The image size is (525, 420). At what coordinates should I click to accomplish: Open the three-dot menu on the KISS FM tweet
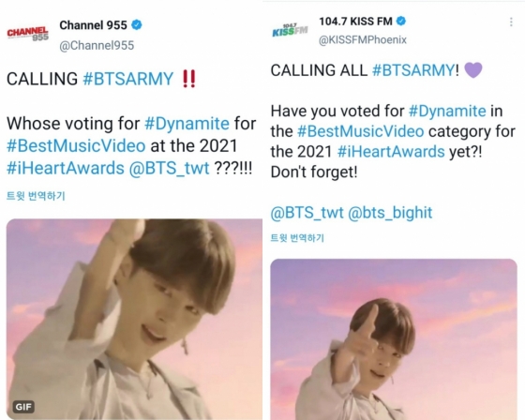pyautogui.click(x=511, y=22)
